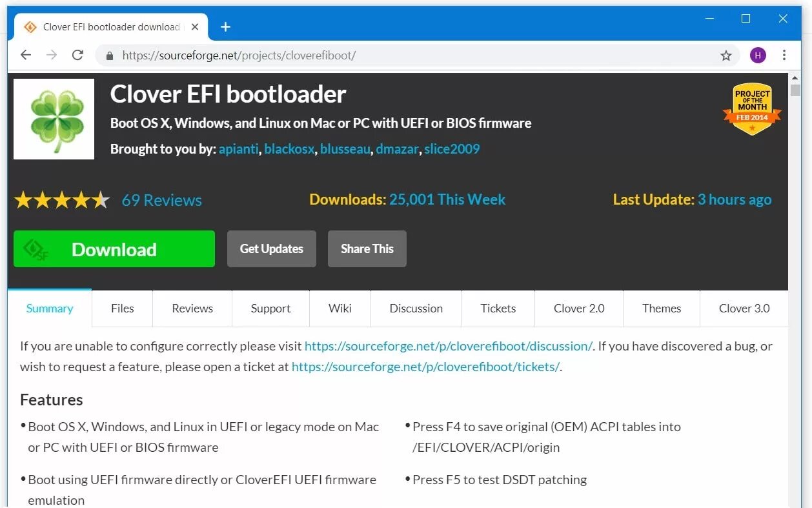Click the green Download button

pyautogui.click(x=114, y=249)
